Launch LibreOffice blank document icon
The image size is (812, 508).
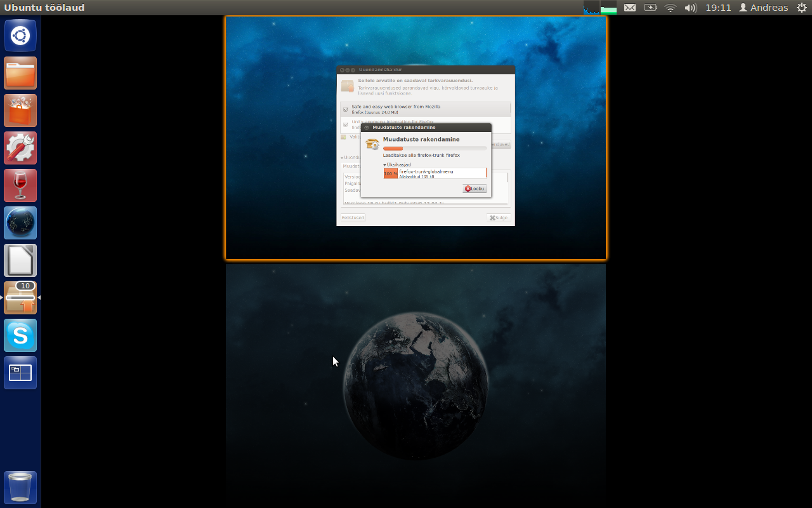point(20,260)
